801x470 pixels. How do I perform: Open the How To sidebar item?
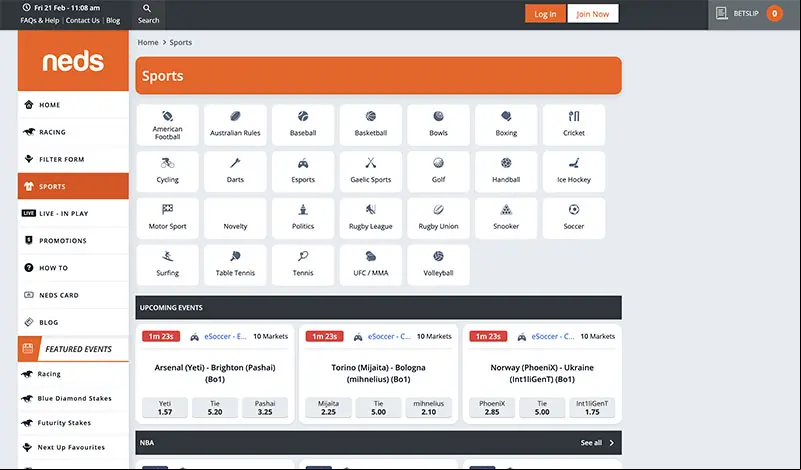point(73,268)
